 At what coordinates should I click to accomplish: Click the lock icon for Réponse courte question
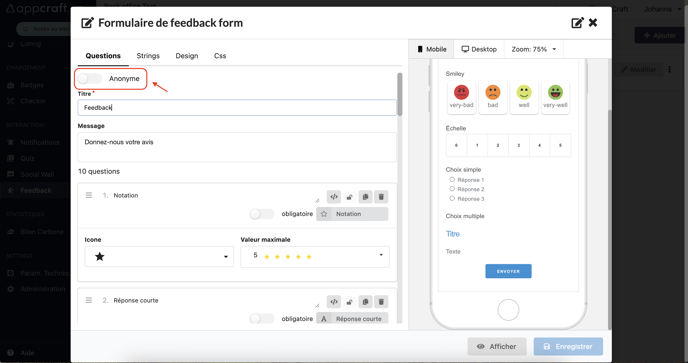pos(349,302)
